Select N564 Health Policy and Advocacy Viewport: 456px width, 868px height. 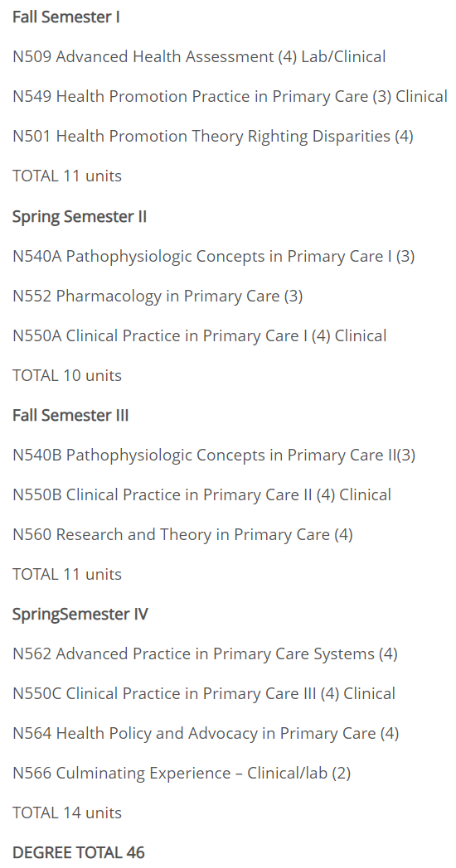(206, 734)
